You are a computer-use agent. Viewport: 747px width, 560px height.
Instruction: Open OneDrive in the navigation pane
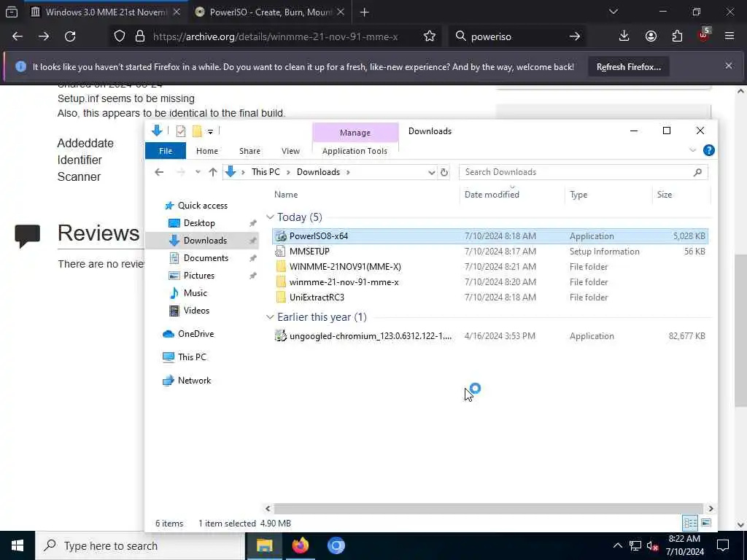[196, 334]
